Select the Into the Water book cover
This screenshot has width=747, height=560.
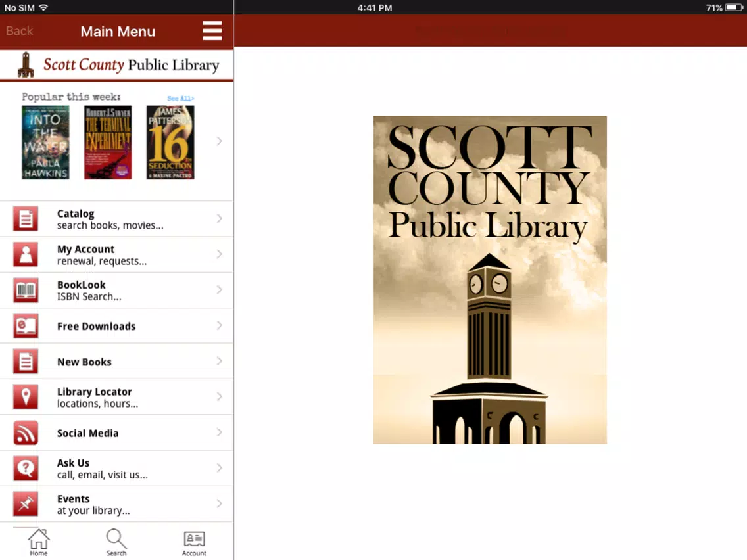pyautogui.click(x=46, y=143)
